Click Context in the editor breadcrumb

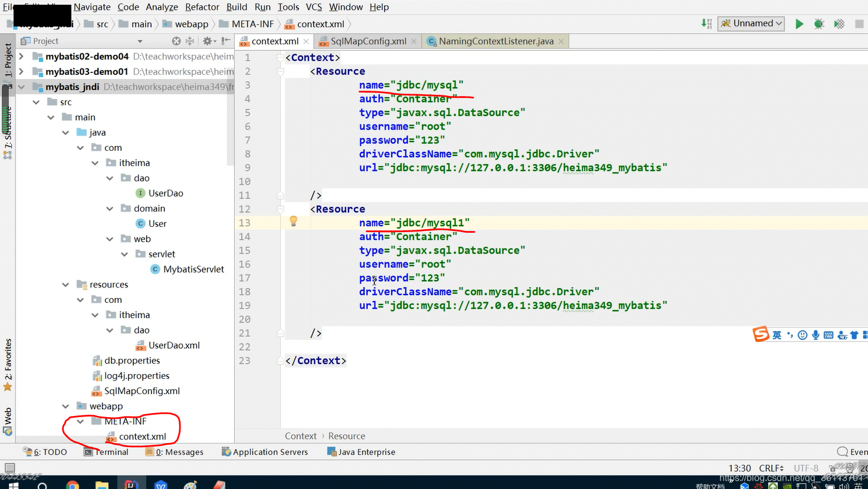pyautogui.click(x=301, y=436)
